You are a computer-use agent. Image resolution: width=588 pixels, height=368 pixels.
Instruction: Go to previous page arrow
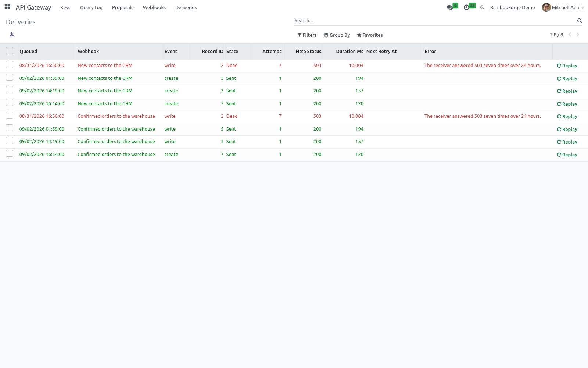(570, 35)
